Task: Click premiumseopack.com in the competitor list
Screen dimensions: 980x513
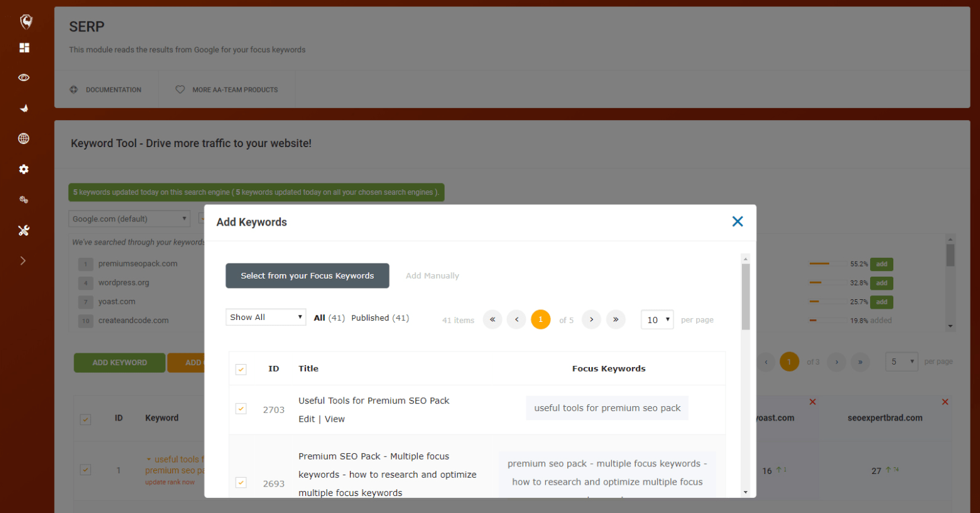Action: pyautogui.click(x=138, y=263)
